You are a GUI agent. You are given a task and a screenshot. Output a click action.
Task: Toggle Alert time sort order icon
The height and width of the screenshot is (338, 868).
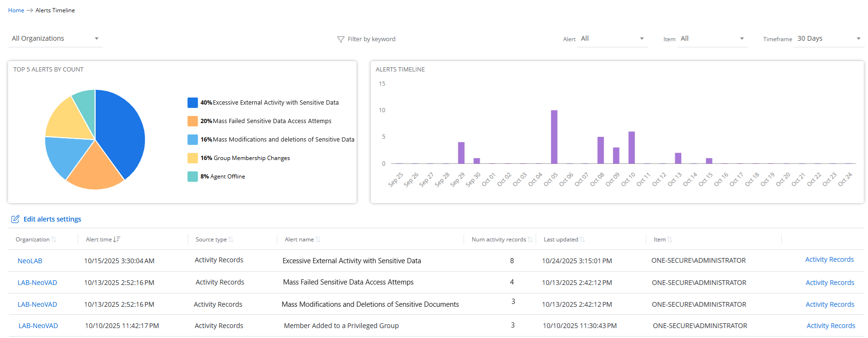[x=117, y=240]
